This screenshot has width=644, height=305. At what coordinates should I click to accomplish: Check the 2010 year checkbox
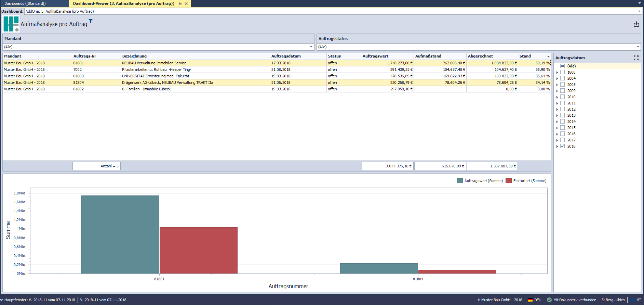(562, 97)
